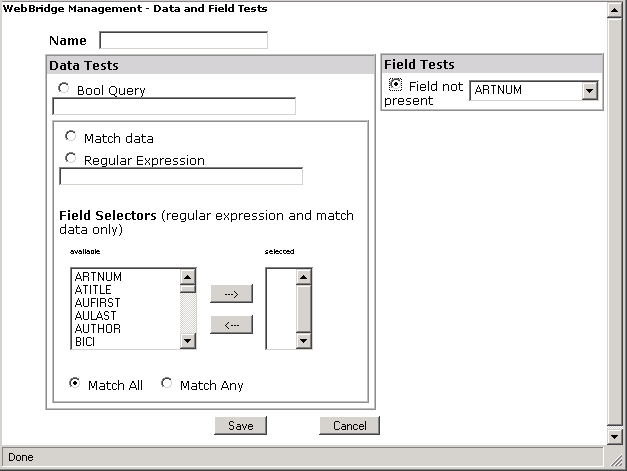
Task: Select the Field not present radio button
Action: coord(395,84)
